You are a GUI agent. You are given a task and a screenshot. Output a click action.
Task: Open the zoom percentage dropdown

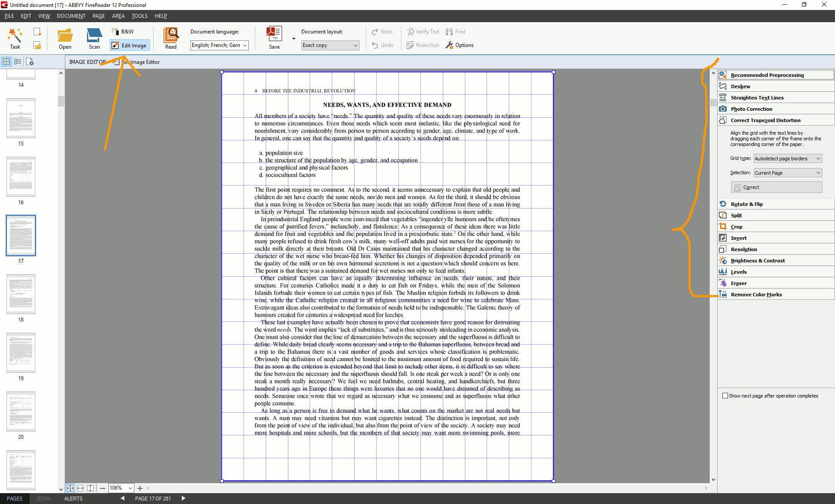[130, 488]
